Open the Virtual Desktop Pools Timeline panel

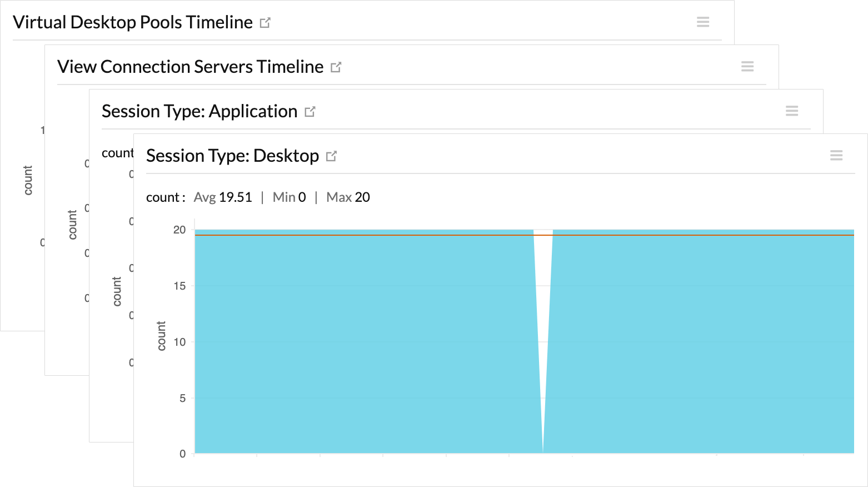pos(133,22)
